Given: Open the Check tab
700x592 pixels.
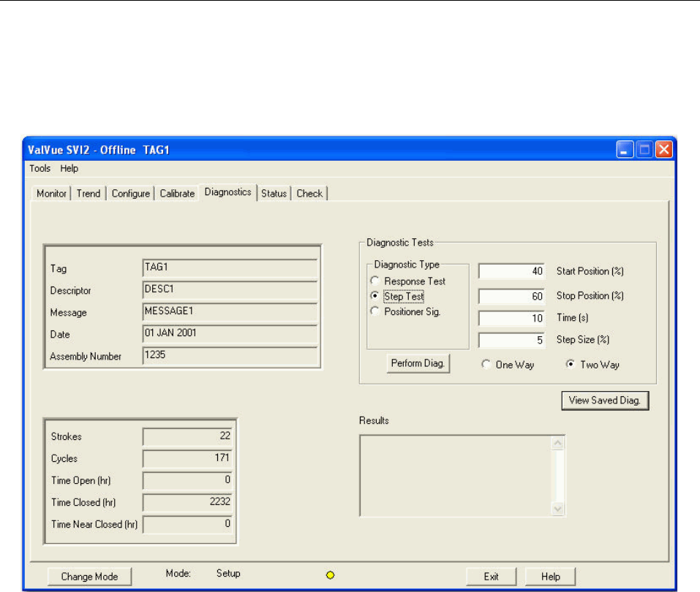Looking at the screenshot, I should pyautogui.click(x=309, y=194).
